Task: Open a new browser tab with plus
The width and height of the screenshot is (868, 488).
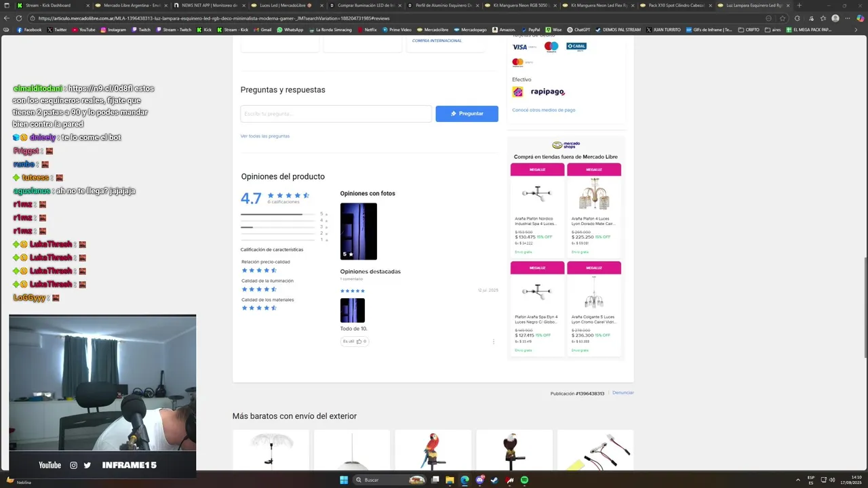Action: pos(798,5)
